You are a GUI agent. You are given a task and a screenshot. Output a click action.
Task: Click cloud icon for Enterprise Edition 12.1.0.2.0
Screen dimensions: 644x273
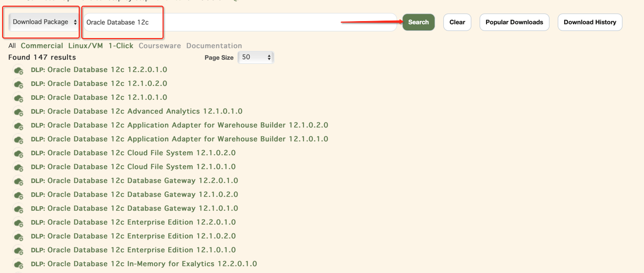click(x=19, y=237)
